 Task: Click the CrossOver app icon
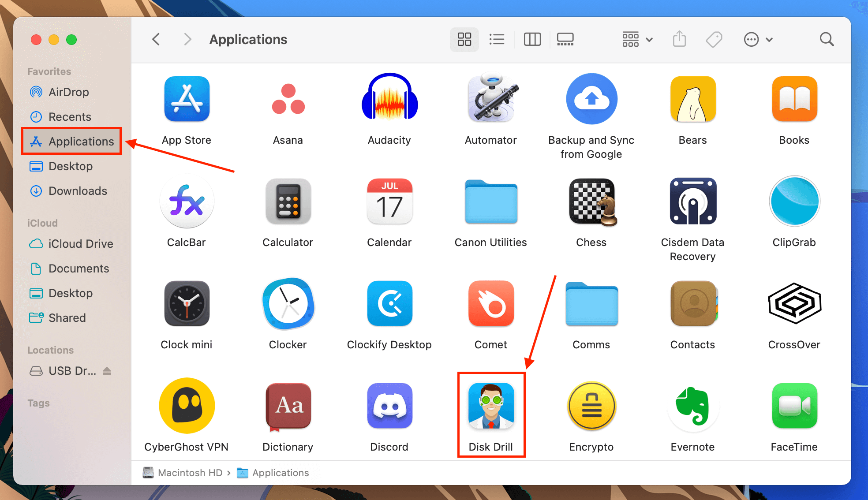(x=794, y=303)
